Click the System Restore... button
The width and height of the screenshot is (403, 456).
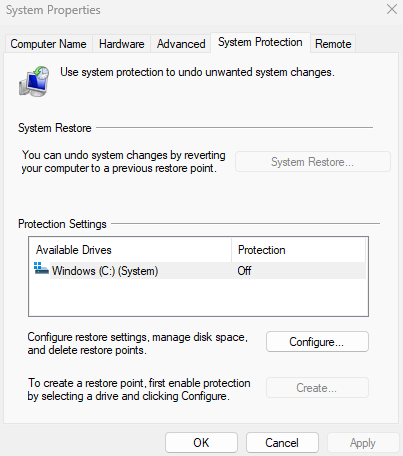(x=313, y=162)
